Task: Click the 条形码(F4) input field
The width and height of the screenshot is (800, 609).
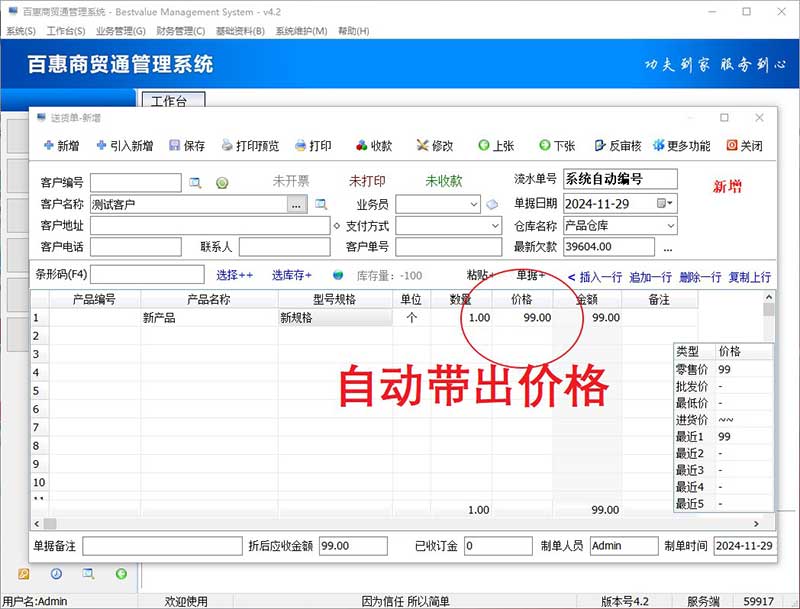Action: pyautogui.click(x=147, y=274)
